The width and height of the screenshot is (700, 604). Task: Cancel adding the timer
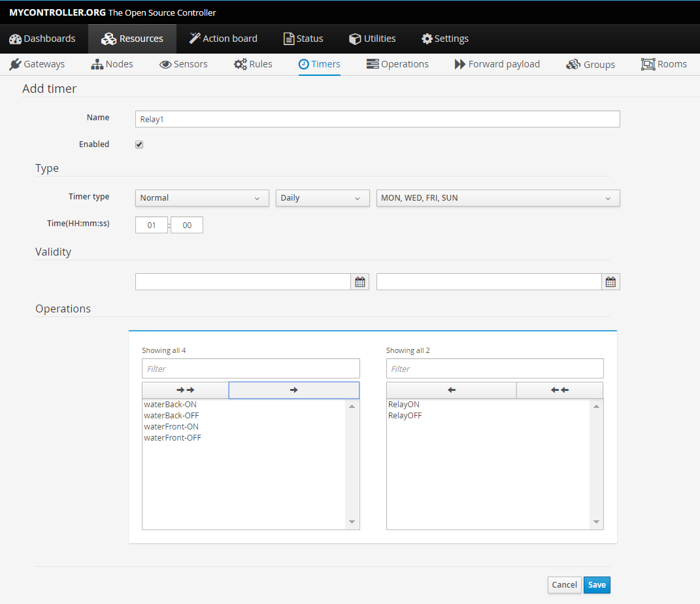click(x=564, y=585)
